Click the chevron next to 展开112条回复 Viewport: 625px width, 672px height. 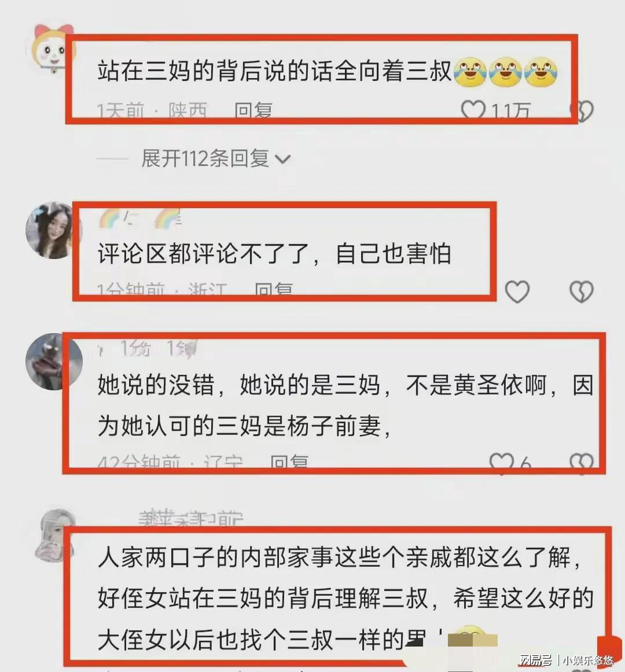click(x=282, y=160)
